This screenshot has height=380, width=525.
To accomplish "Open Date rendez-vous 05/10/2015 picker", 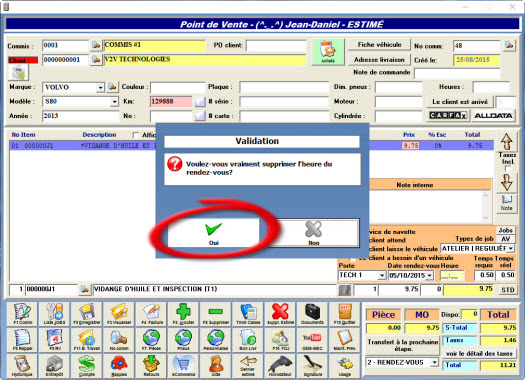I will click(x=430, y=276).
